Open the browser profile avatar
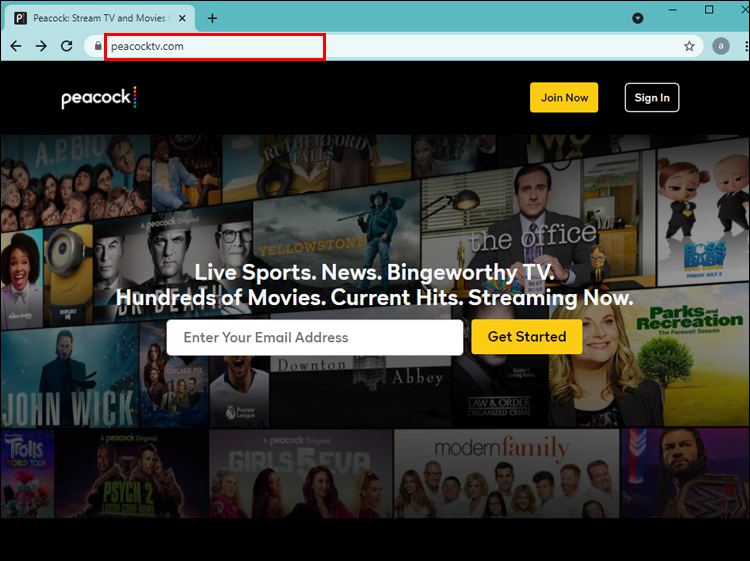Viewport: 750px width, 561px height. click(720, 46)
